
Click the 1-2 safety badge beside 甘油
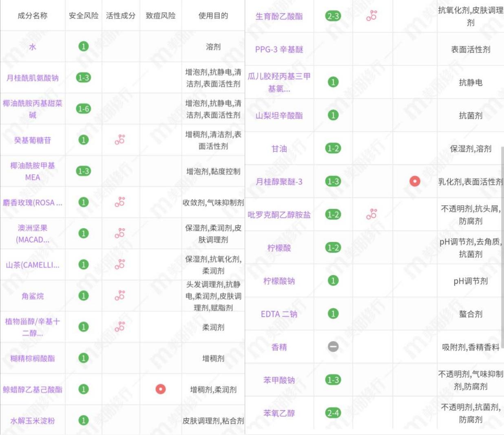coord(333,149)
